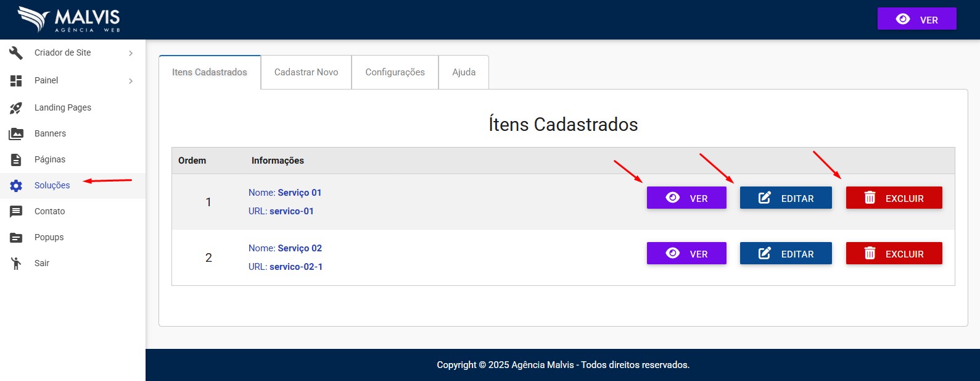Delete Serviço 01 with EXCLUIR button
The width and height of the screenshot is (980, 381).
tap(894, 198)
